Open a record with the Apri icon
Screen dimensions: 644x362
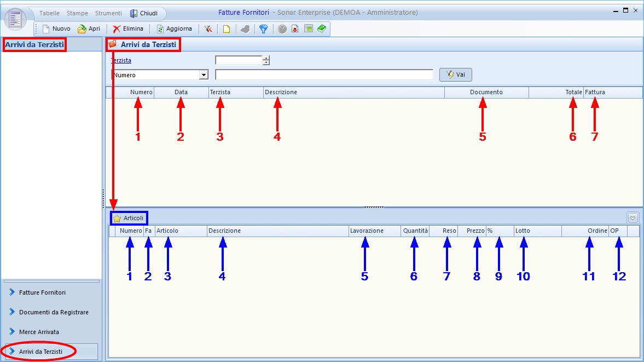click(x=89, y=29)
